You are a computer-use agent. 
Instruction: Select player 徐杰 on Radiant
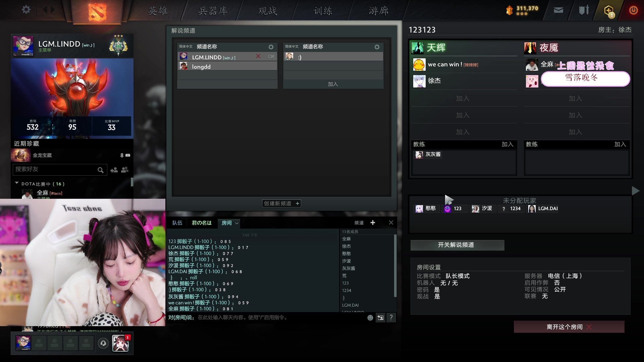[x=464, y=81]
